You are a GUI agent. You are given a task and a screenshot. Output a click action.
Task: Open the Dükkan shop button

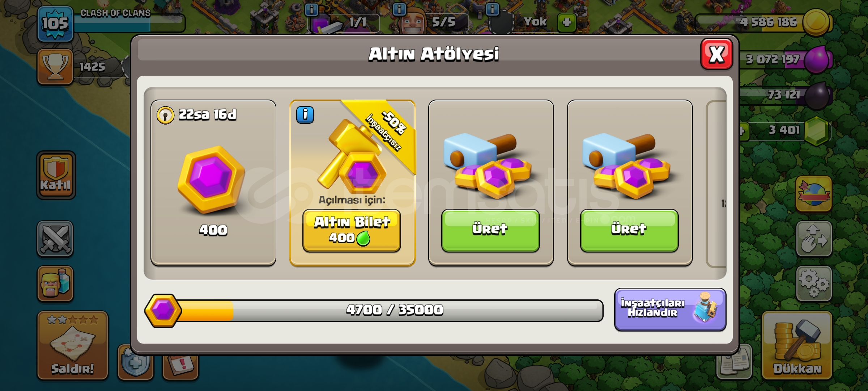[797, 345]
